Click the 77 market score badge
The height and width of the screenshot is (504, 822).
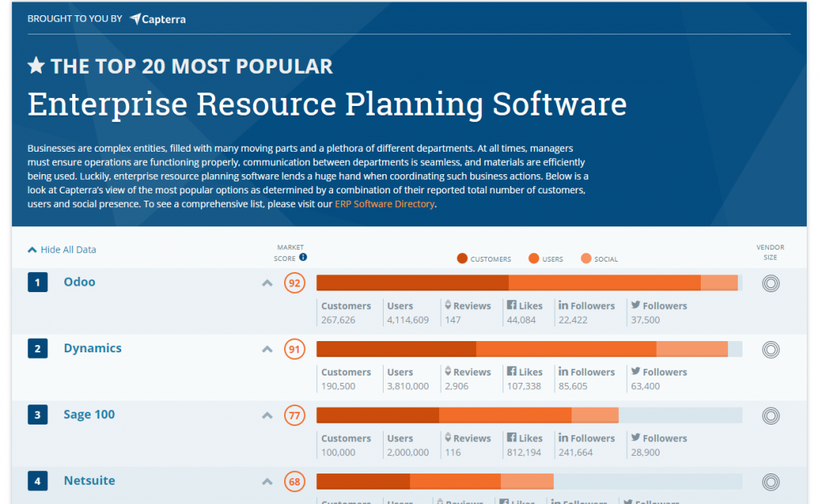point(295,416)
